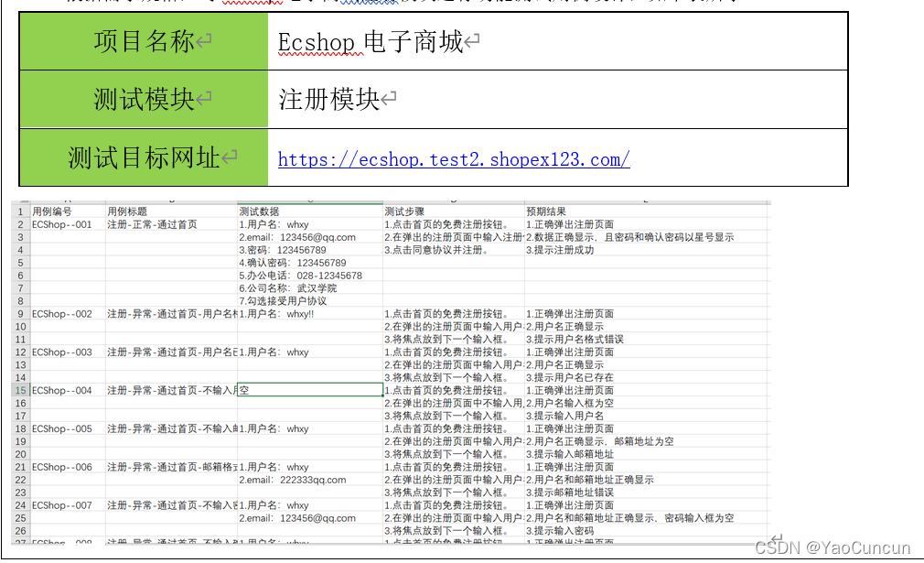The image size is (924, 563).
Task: Click cell ECShop--003
Action: [x=68, y=352]
